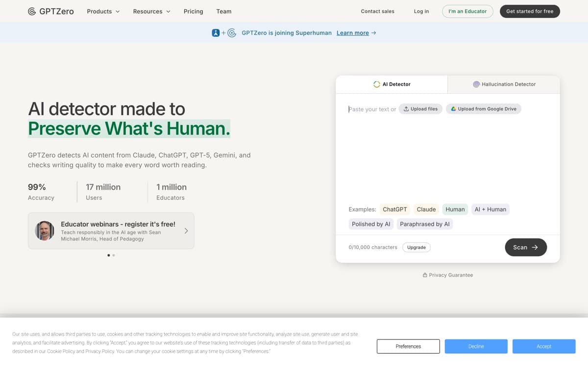
Task: Switch to the Hallucination Detector tab
Action: coord(504,84)
